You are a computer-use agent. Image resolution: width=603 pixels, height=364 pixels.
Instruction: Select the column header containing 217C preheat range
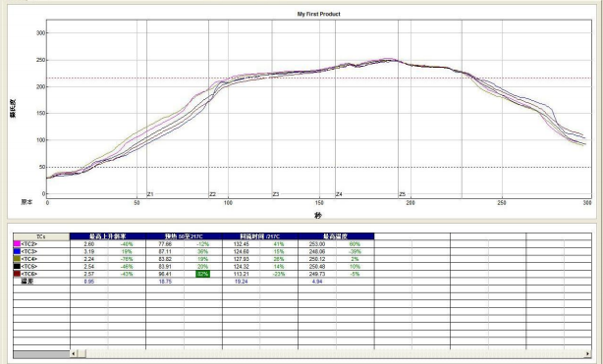[x=184, y=236]
